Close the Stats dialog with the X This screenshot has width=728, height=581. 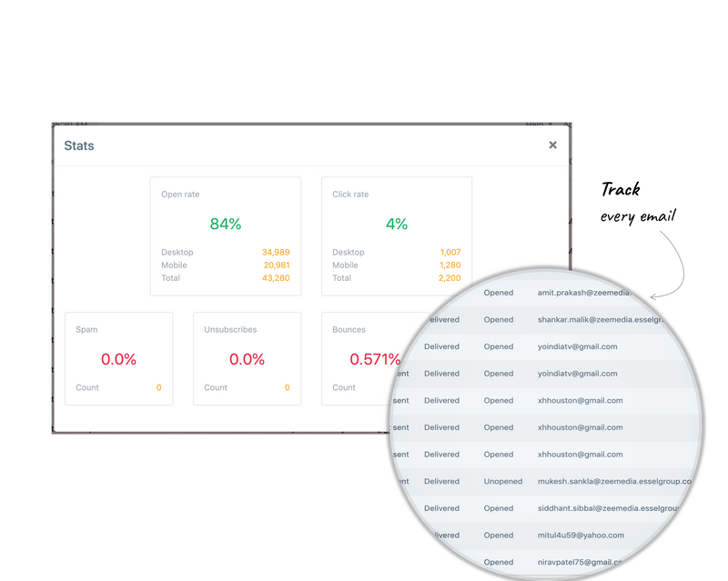[552, 145]
